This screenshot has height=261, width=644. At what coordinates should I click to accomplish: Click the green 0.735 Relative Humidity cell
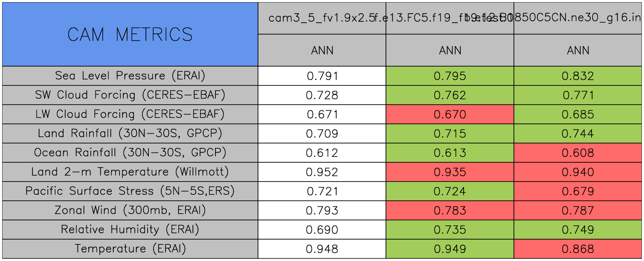(x=450, y=230)
